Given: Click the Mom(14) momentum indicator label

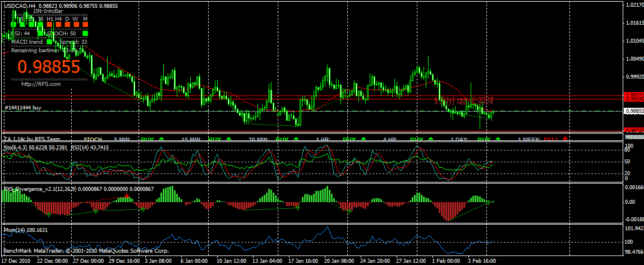Looking at the screenshot, I should (25, 230).
